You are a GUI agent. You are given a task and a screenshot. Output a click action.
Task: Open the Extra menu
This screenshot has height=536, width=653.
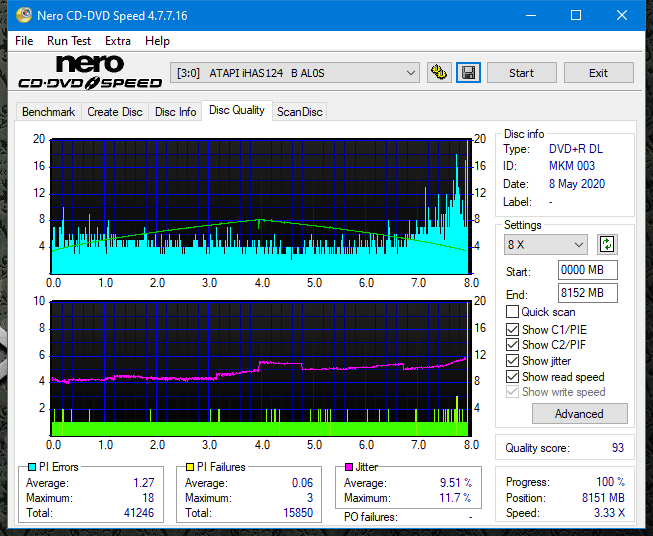[118, 41]
